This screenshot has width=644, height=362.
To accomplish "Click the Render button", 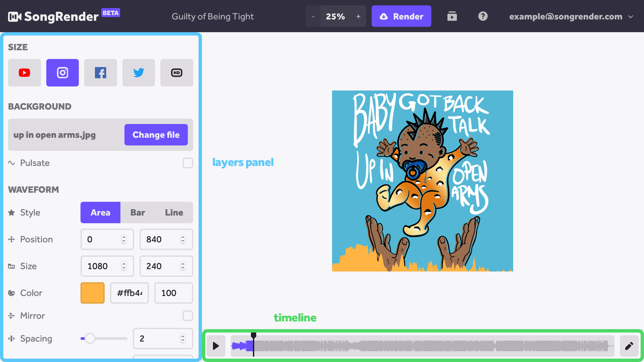I will tap(401, 16).
